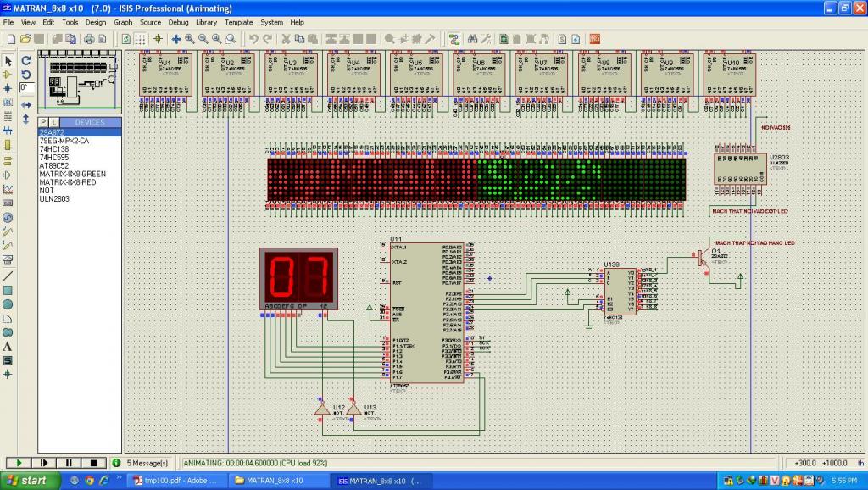Click the horizontal mirror flip icon
Viewport: 868px width, 490px height.
click(26, 104)
